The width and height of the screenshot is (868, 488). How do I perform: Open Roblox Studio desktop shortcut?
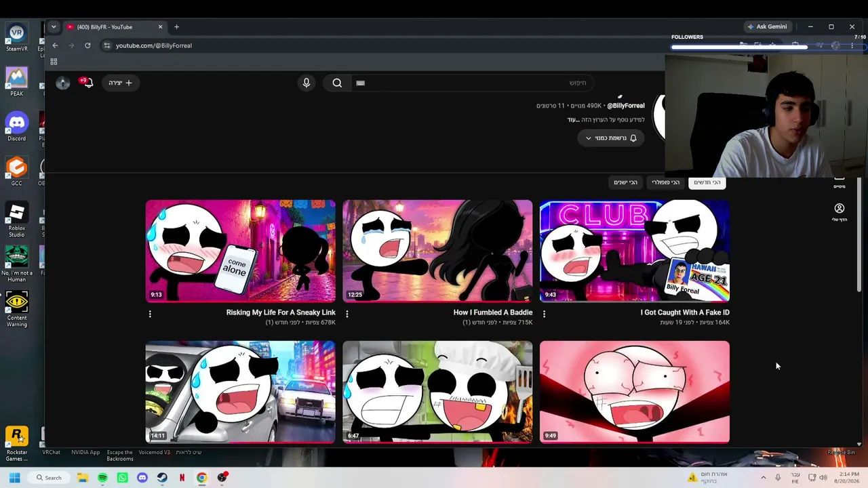click(17, 220)
